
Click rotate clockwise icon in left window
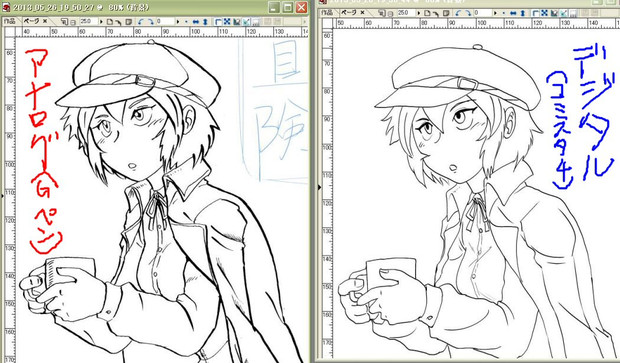click(151, 21)
